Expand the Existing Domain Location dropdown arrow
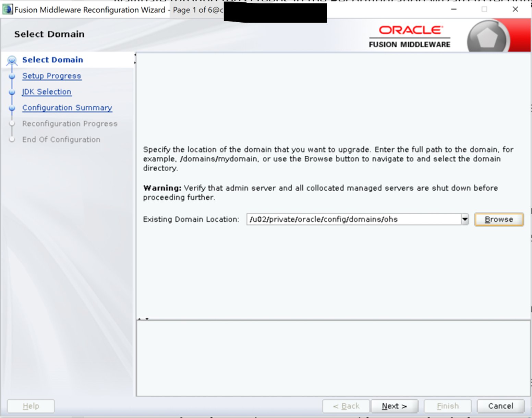 pos(464,219)
